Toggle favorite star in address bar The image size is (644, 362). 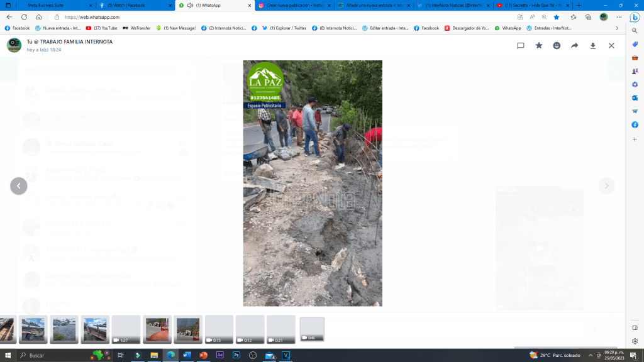(556, 17)
